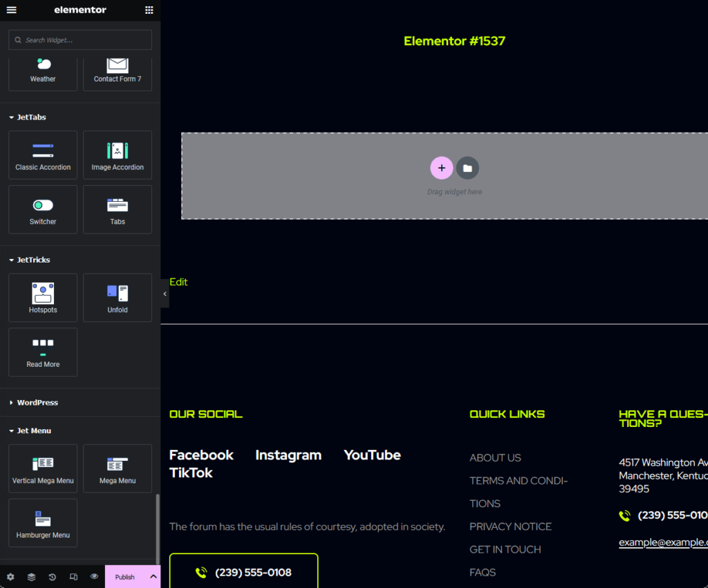
Task: Choose the Mega Menu widget
Action: point(118,468)
